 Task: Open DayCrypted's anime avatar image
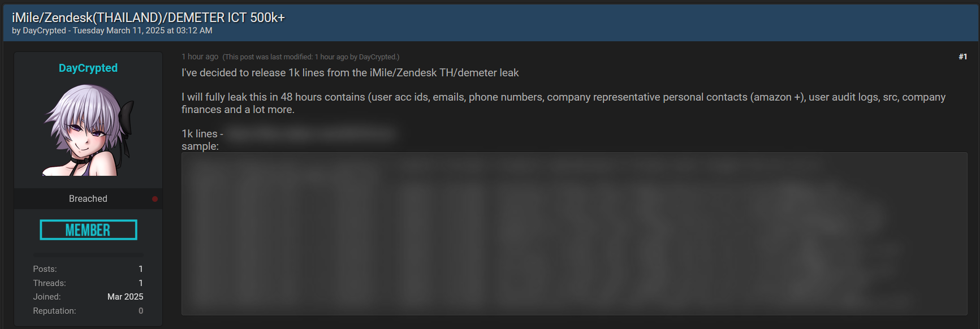coord(88,130)
